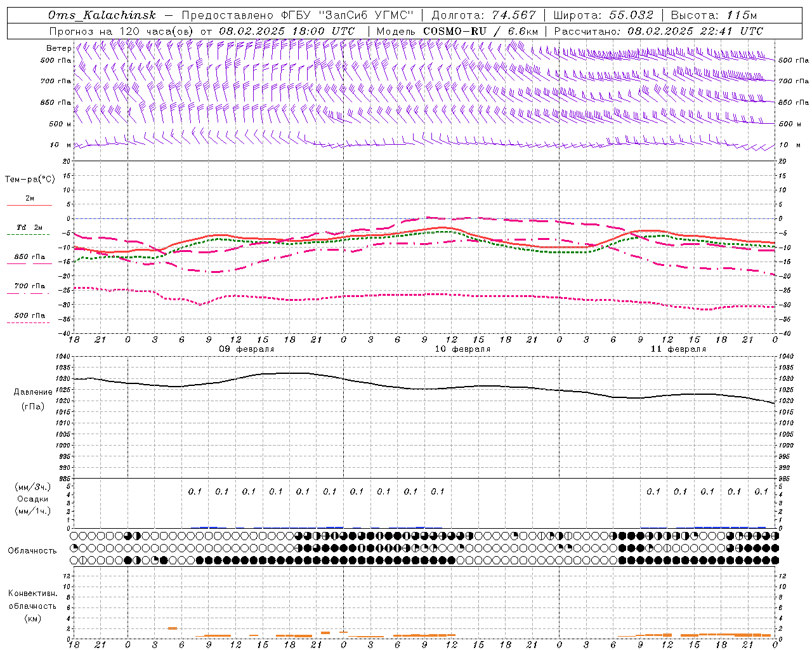This screenshot has height=650, width=812.
Task: Click the (мм/3ч.) precipitation unit label
Action: click(x=33, y=487)
